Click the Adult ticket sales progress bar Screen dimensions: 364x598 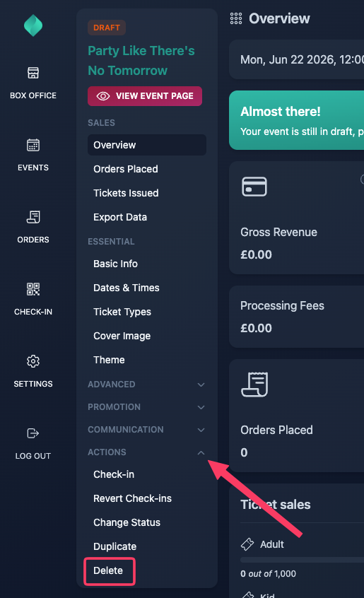(x=302, y=560)
